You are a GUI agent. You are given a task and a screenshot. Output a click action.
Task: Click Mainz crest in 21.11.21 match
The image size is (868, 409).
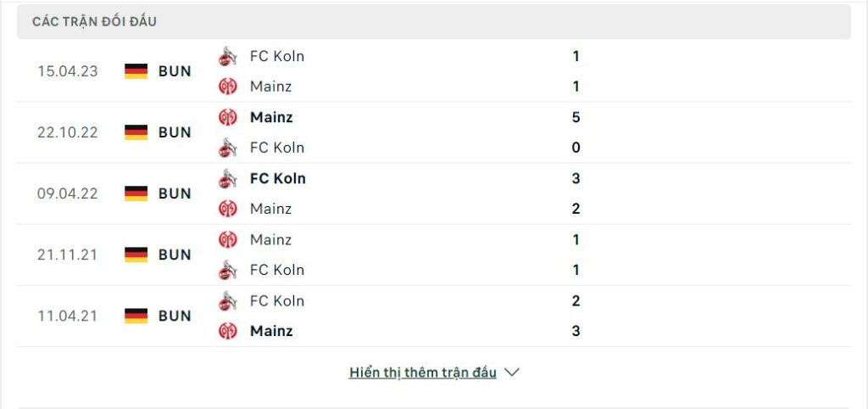click(227, 239)
